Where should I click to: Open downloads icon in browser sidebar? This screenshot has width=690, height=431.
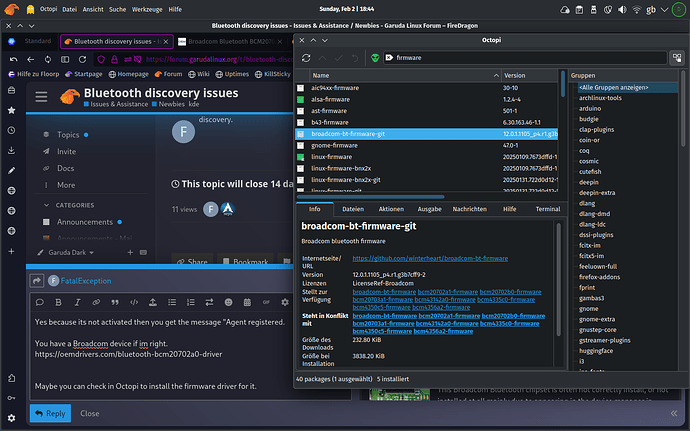point(11,151)
